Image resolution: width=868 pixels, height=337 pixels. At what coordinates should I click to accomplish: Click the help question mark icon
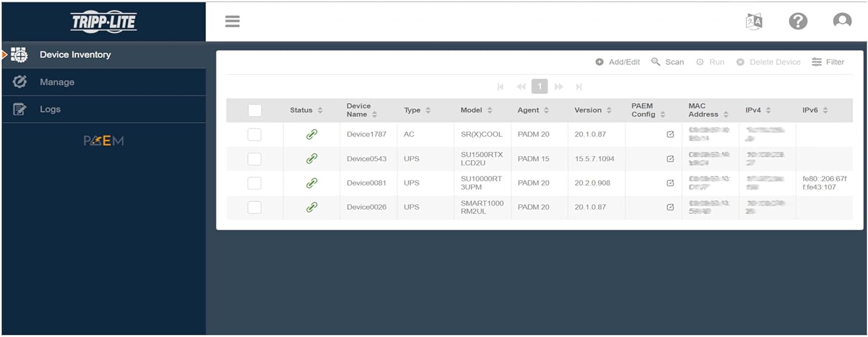[798, 21]
